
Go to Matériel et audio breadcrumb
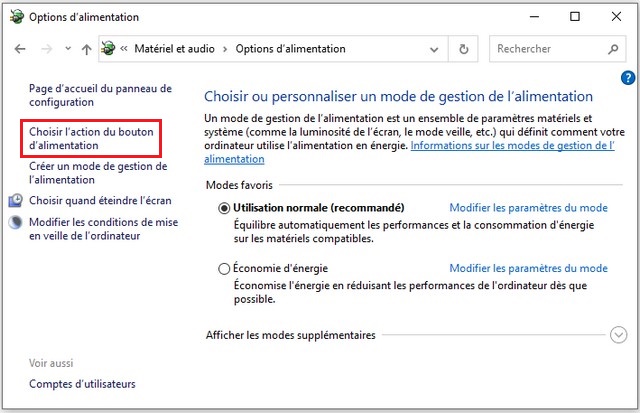click(x=175, y=49)
